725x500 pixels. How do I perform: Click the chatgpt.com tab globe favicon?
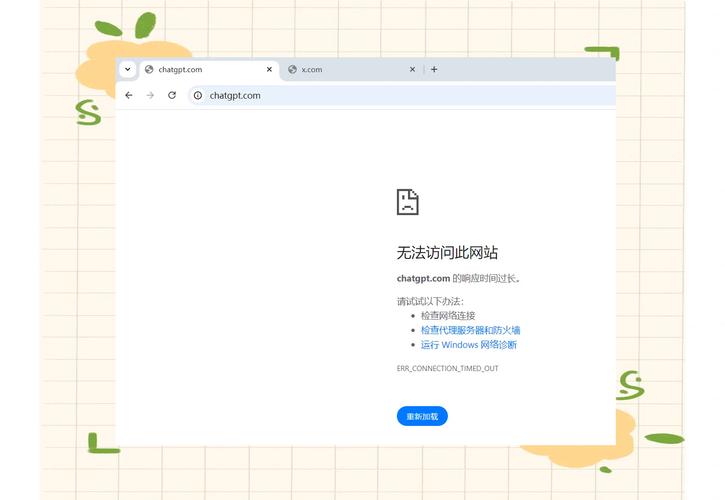pos(149,69)
